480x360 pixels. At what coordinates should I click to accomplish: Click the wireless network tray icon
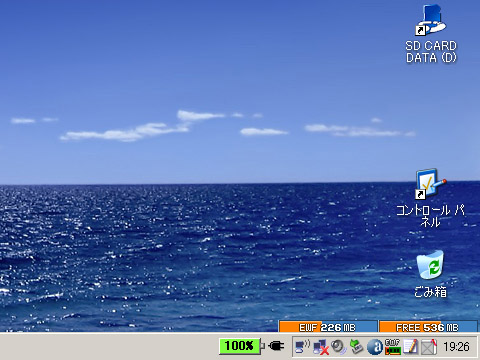coord(303,347)
